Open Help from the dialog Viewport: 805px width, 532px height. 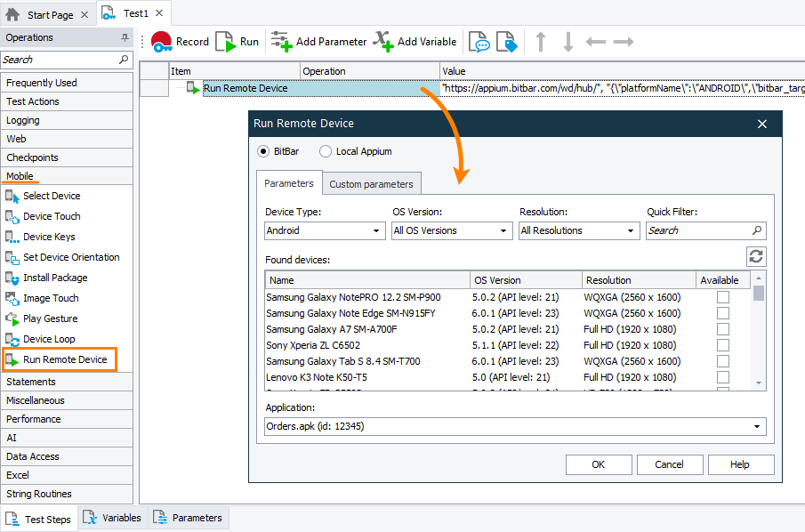[741, 464]
